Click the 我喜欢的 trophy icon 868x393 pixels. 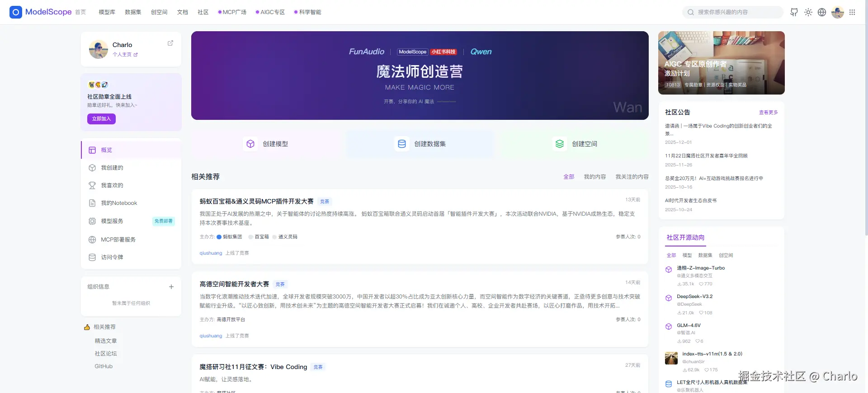pos(92,185)
